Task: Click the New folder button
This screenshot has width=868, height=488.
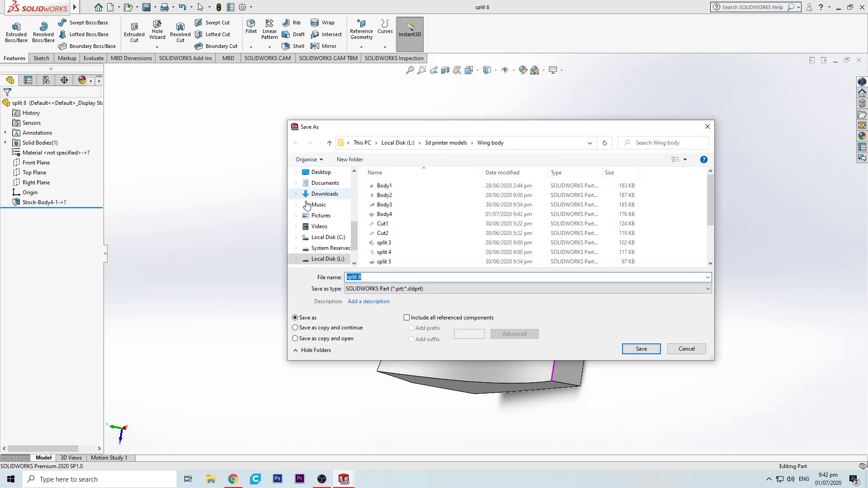Action: [x=349, y=160]
